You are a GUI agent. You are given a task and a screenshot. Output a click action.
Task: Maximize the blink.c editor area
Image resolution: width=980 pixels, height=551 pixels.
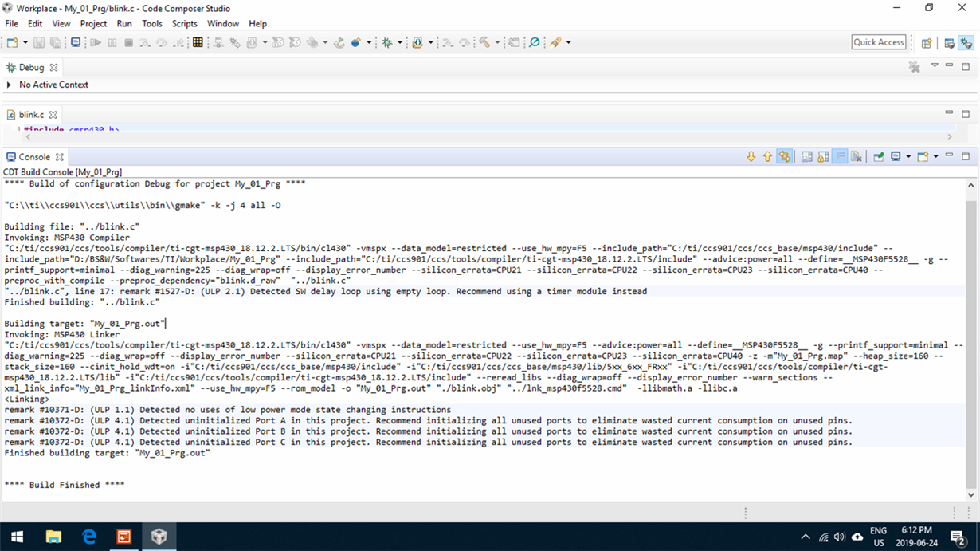[x=966, y=114]
